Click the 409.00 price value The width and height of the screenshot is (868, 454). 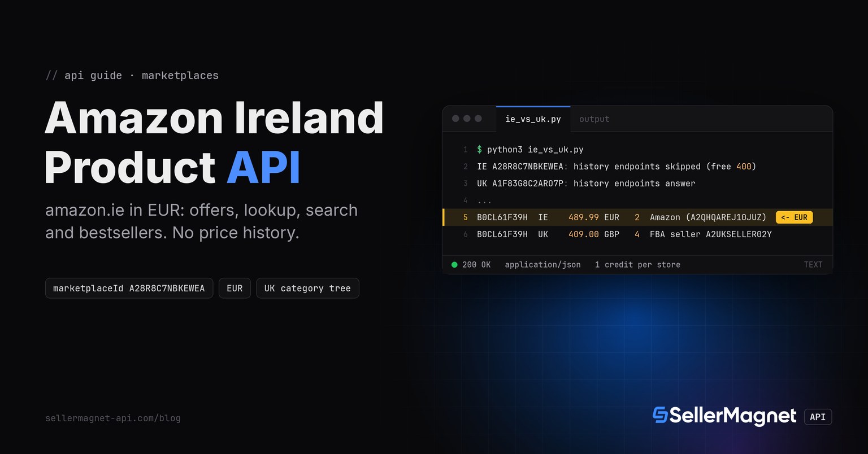pos(584,234)
